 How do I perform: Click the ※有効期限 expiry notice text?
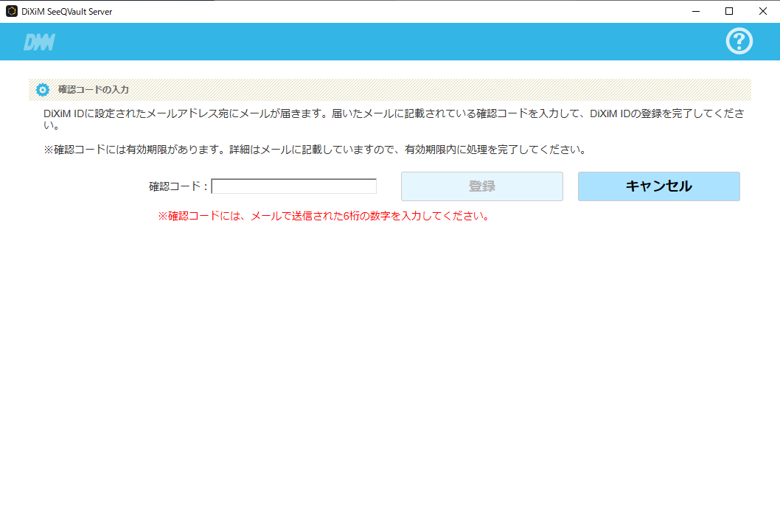click(315, 150)
